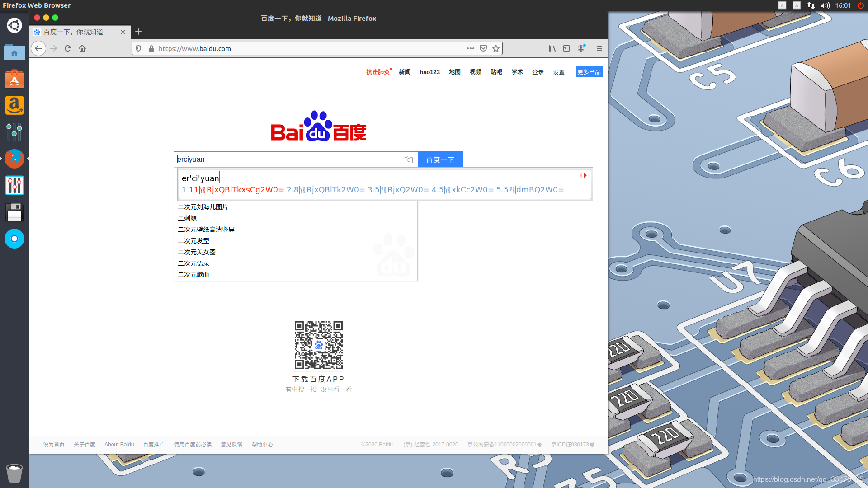Viewport: 868px width, 488px height.
Task: Open the 设置 settings link
Action: 559,72
